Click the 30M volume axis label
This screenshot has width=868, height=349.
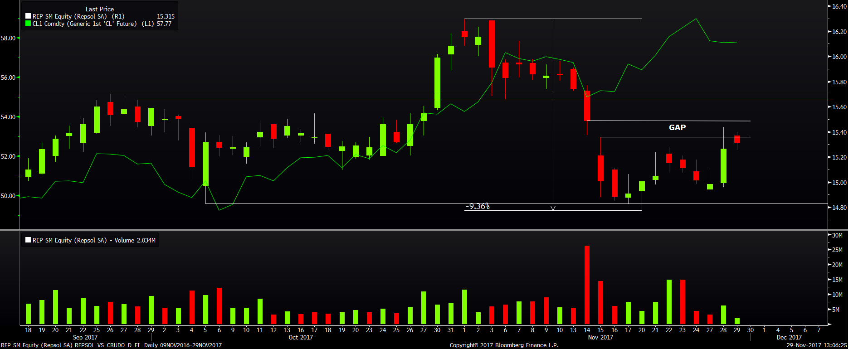pos(837,235)
